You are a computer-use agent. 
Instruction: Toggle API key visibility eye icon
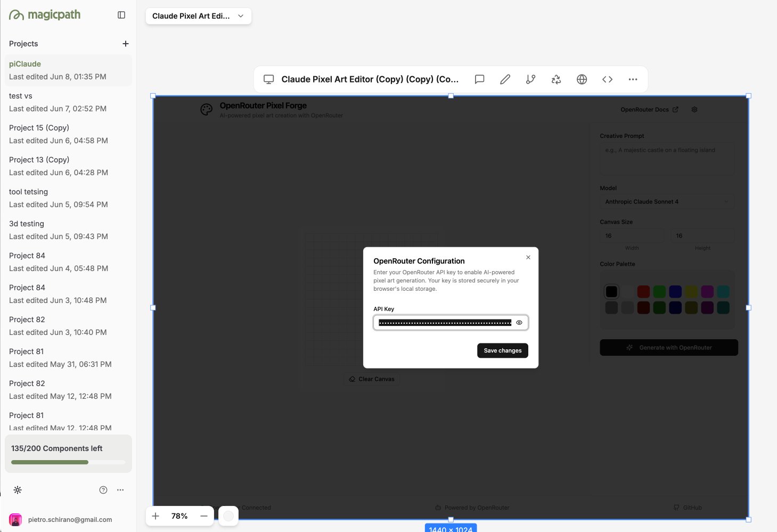pos(519,323)
